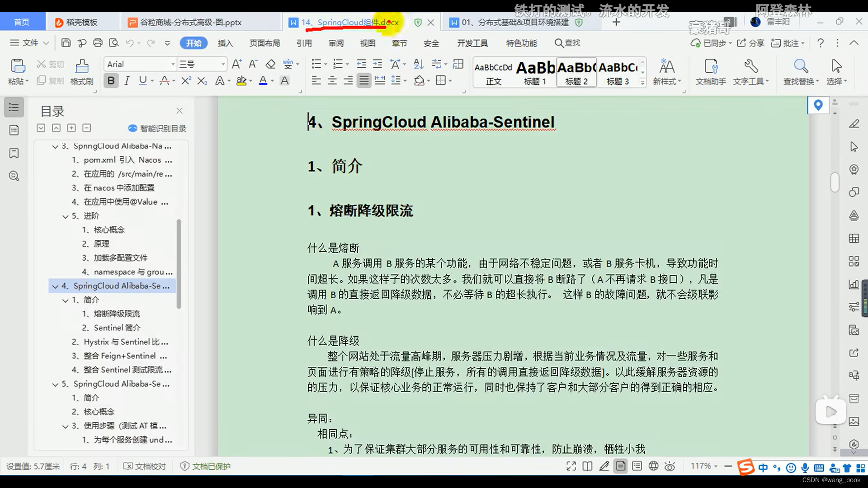
Task: Click the Clear Formatting eraser icon
Action: coord(270,64)
